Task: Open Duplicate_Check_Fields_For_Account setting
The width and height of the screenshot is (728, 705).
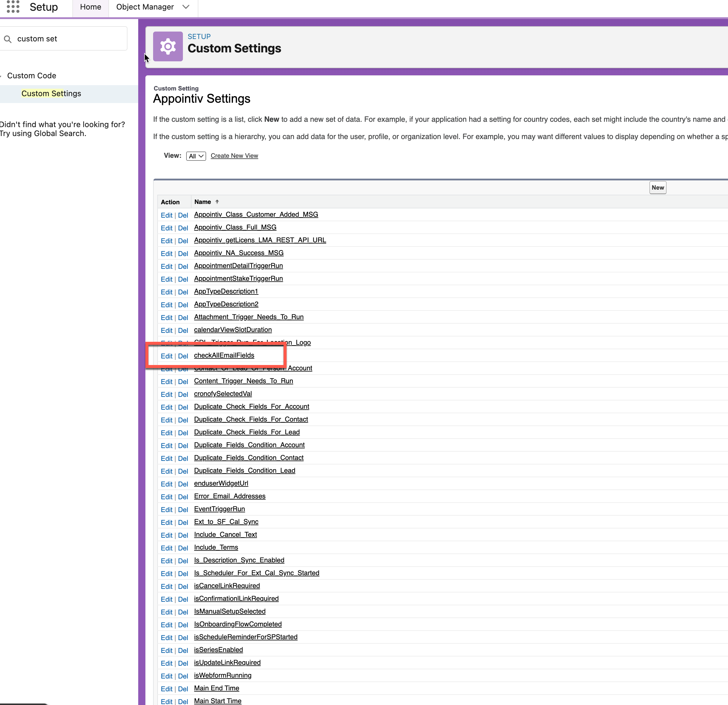Action: tap(251, 406)
